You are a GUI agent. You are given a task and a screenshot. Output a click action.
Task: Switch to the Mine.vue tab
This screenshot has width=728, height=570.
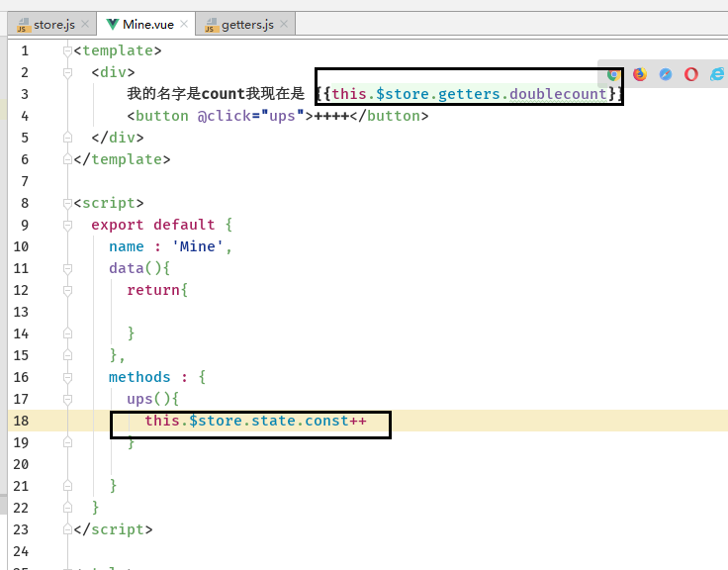[x=148, y=25]
